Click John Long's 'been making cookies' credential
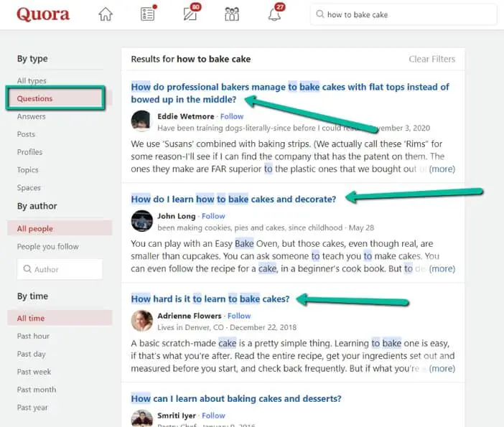 (250, 227)
